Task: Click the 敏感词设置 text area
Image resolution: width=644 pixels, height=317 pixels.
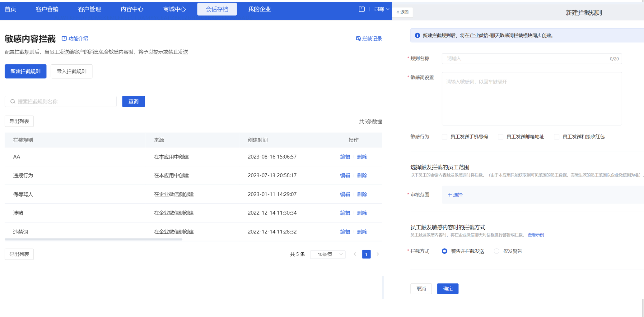Action: 532,99
